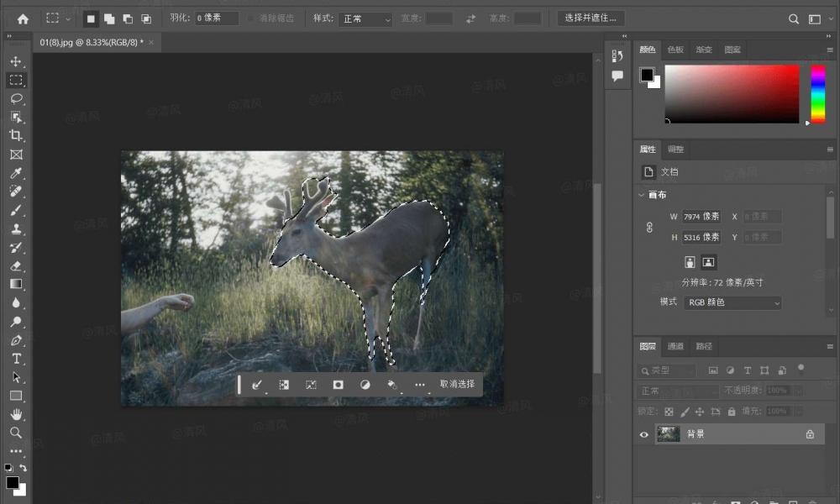
Task: Click 取消选择 in the contextual bar
Action: point(457,384)
